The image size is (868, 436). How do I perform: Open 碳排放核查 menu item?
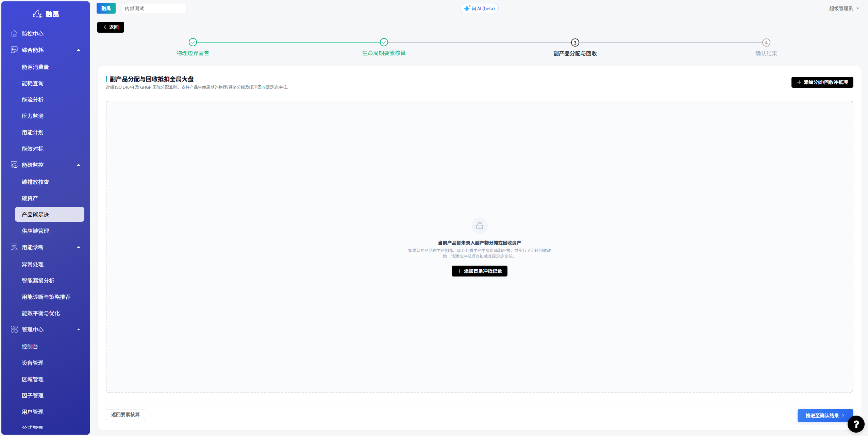(x=50, y=182)
